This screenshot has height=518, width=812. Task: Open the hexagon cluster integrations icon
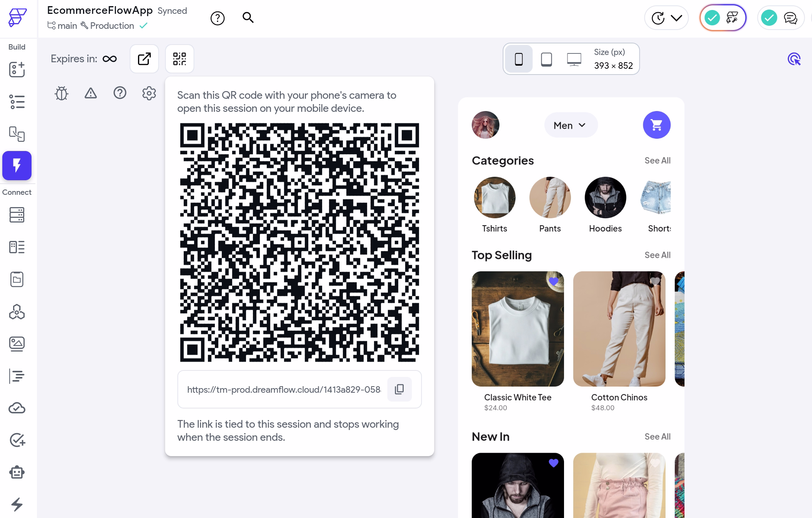tap(17, 312)
